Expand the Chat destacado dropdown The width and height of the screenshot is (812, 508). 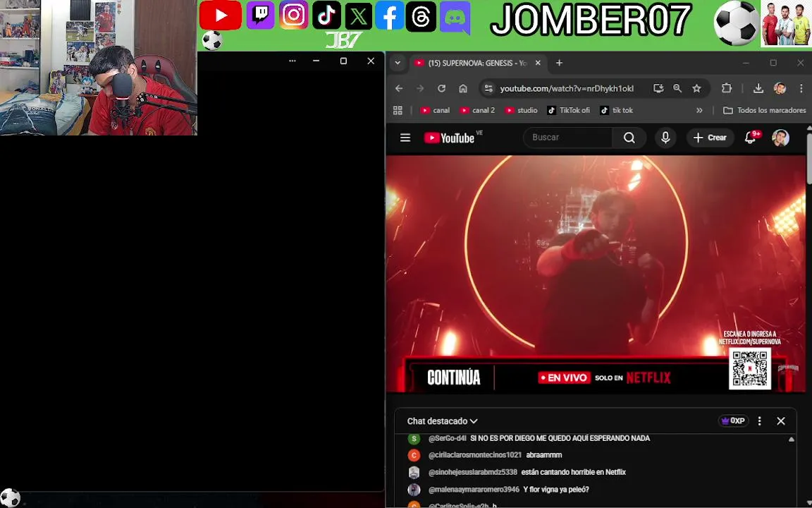coord(442,421)
